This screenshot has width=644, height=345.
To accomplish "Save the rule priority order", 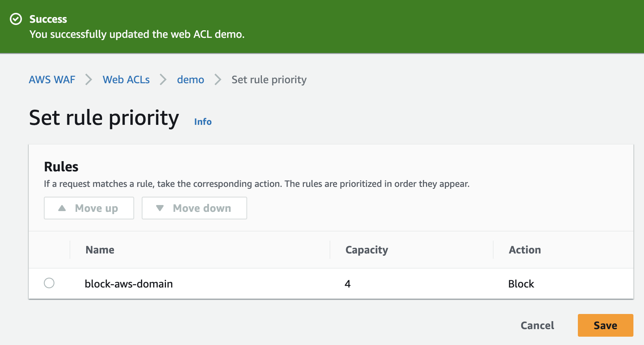I will point(605,325).
